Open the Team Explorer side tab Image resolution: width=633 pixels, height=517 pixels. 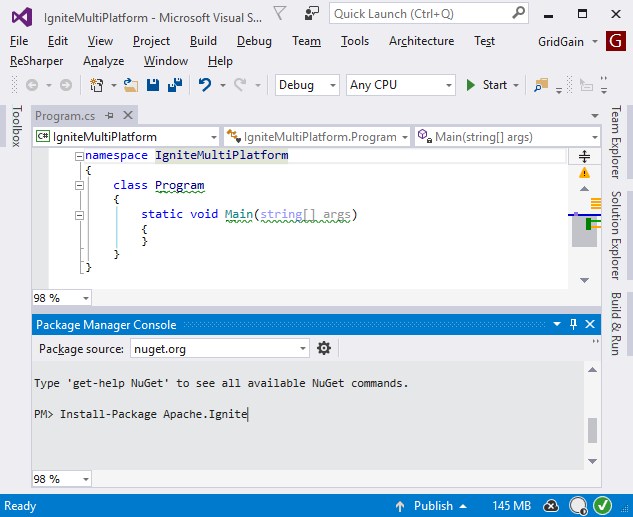click(615, 142)
